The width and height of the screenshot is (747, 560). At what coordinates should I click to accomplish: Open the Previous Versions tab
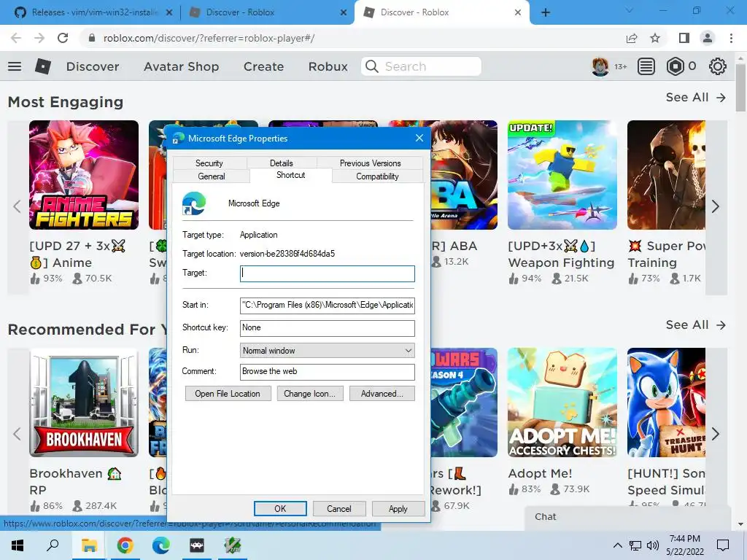click(x=370, y=163)
